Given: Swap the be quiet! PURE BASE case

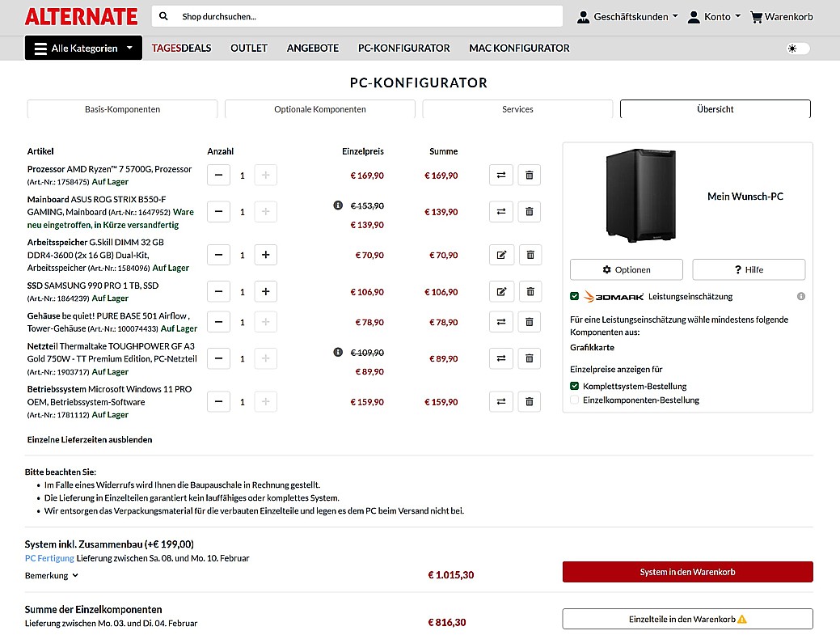Looking at the screenshot, I should click(x=501, y=322).
